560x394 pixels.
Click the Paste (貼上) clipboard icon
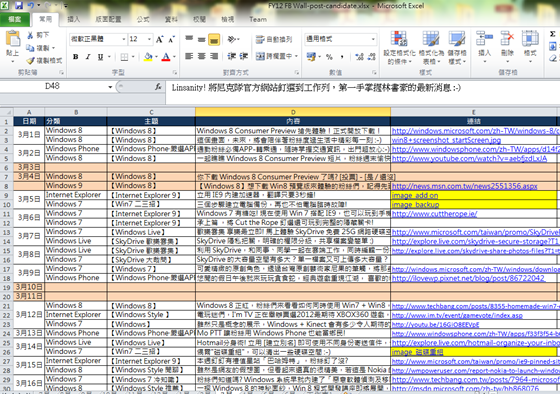click(x=13, y=39)
